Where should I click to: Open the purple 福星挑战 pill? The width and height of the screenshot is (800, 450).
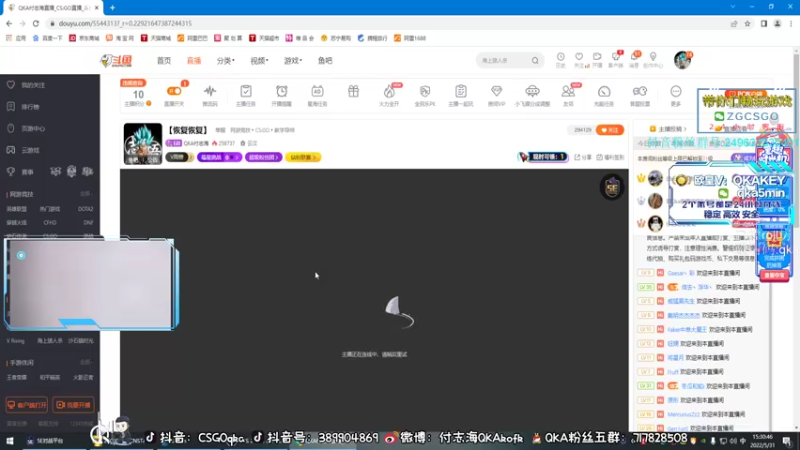point(219,157)
